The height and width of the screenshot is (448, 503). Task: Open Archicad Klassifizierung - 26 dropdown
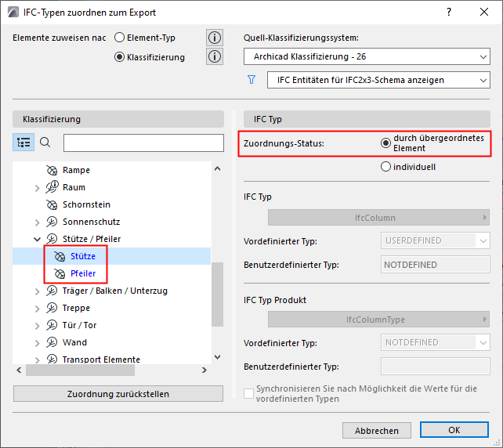click(x=367, y=56)
